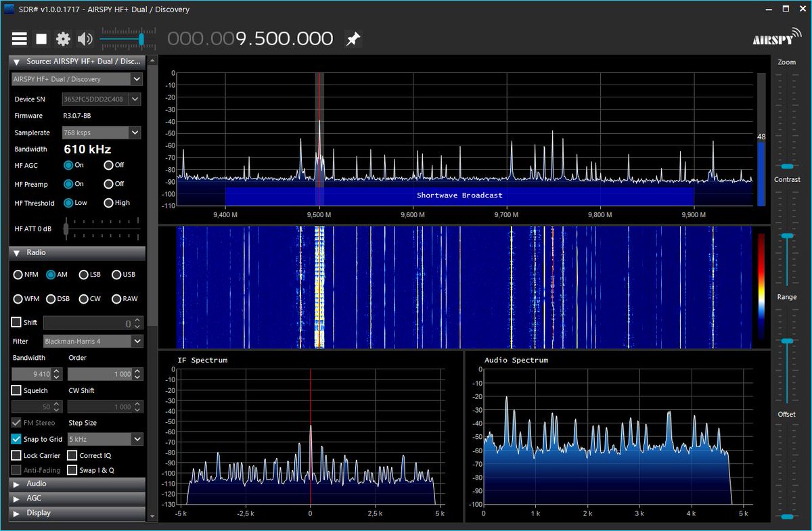The height and width of the screenshot is (531, 812).
Task: Collapse the Source panel header
Action: pyautogui.click(x=77, y=62)
